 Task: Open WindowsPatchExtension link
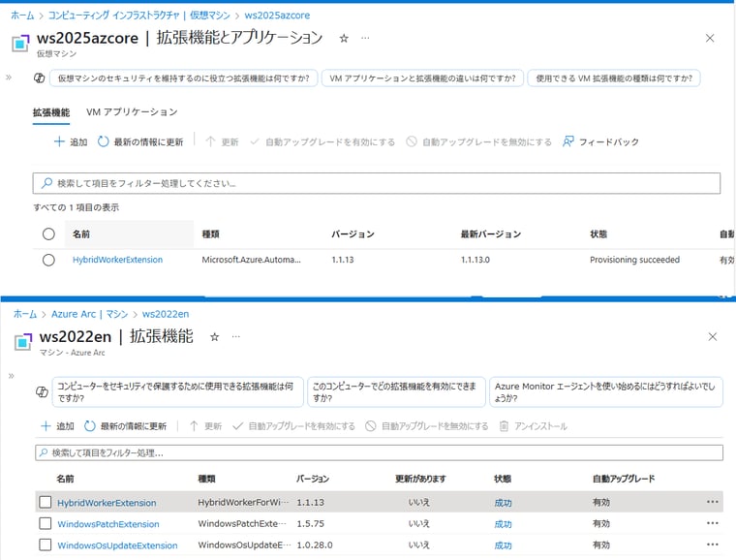(x=107, y=524)
